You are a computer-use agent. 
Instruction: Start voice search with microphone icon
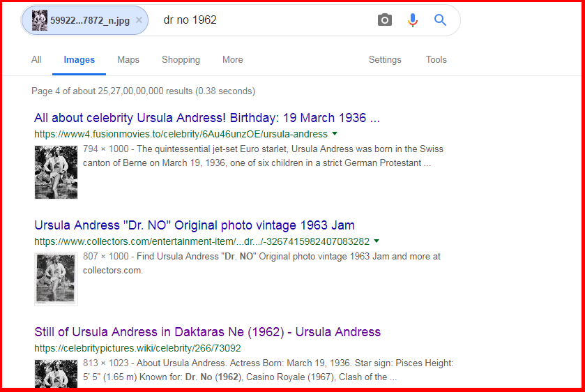pyautogui.click(x=413, y=20)
